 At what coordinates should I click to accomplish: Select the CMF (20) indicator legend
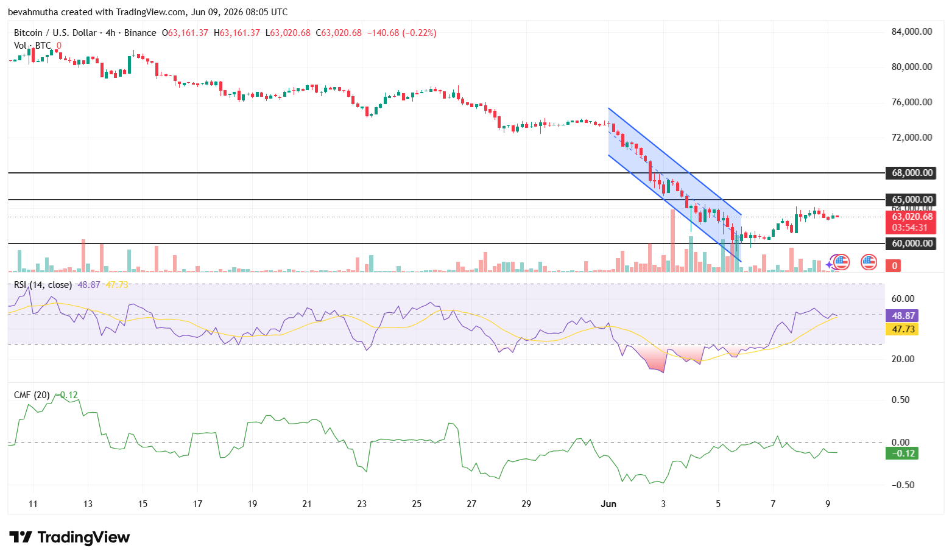pos(32,395)
